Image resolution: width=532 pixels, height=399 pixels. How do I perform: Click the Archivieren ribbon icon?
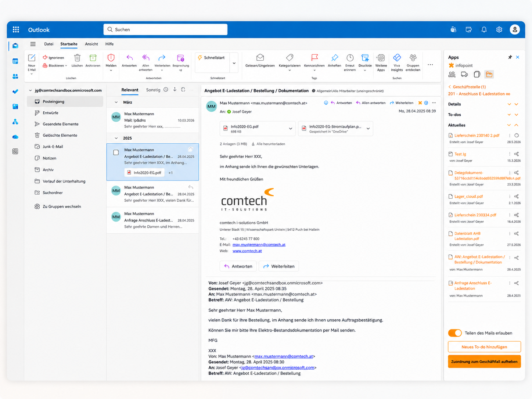(x=93, y=58)
